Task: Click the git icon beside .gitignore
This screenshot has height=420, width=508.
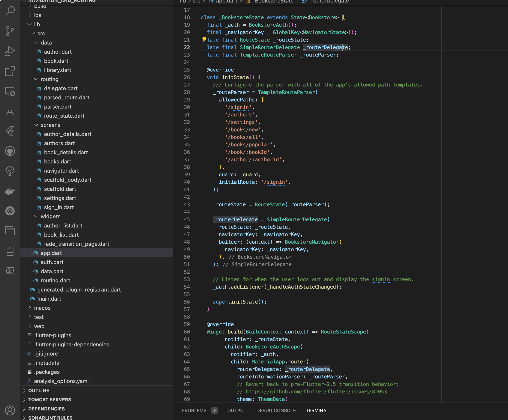Action: tap(29, 354)
